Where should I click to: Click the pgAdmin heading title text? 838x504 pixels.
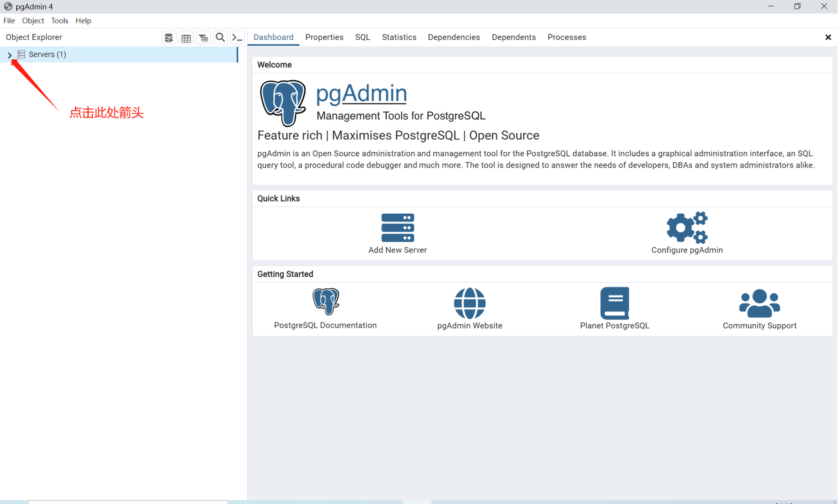coord(362,93)
